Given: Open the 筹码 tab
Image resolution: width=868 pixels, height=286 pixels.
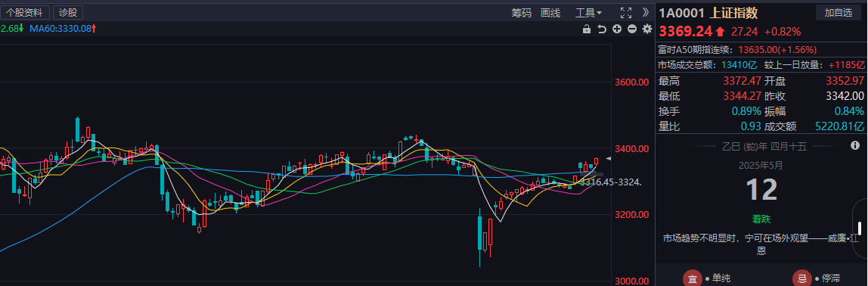Looking at the screenshot, I should (522, 13).
